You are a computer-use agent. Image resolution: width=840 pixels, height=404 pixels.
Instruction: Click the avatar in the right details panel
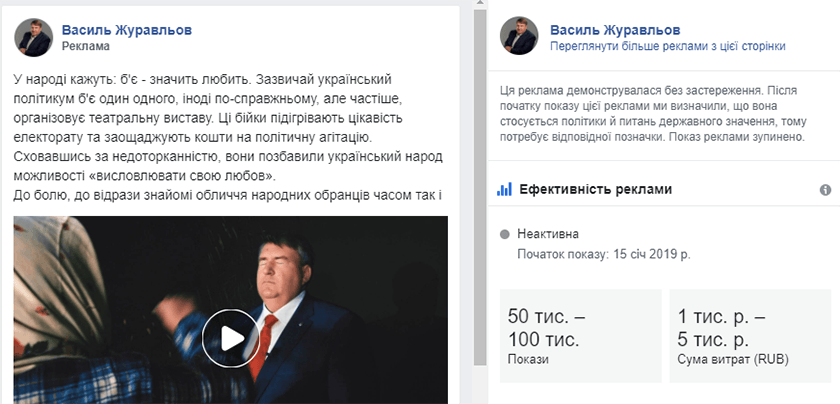coord(521,37)
